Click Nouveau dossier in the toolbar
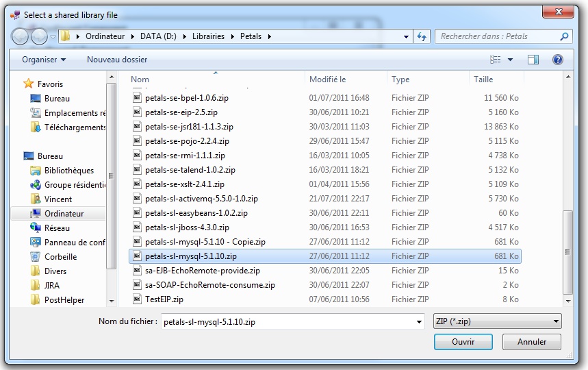This screenshot has height=370, width=588. click(117, 60)
